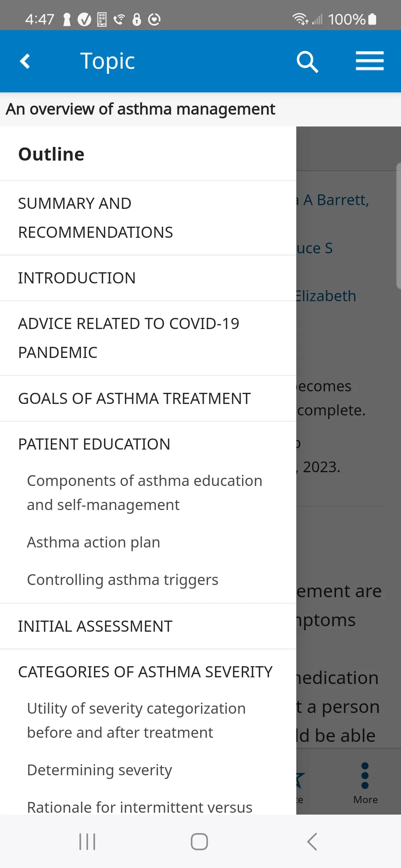
Task: Jump to Initial Assessment section
Action: [x=95, y=627]
